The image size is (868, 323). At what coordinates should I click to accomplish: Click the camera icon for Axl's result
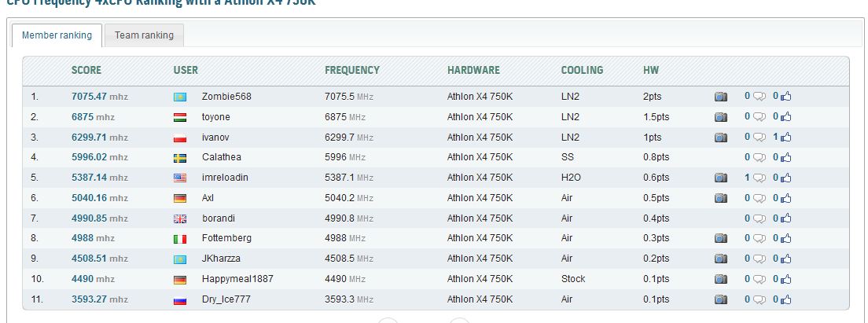pyautogui.click(x=721, y=198)
